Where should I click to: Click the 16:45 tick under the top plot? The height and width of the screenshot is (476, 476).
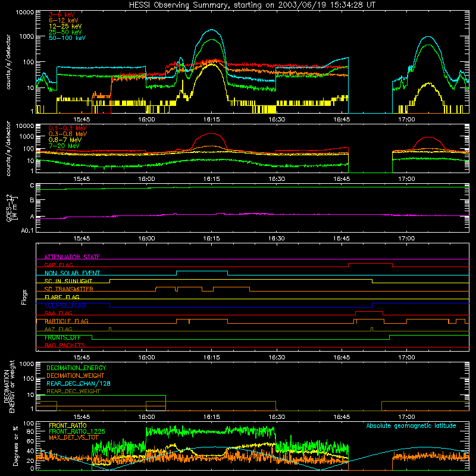(342, 120)
